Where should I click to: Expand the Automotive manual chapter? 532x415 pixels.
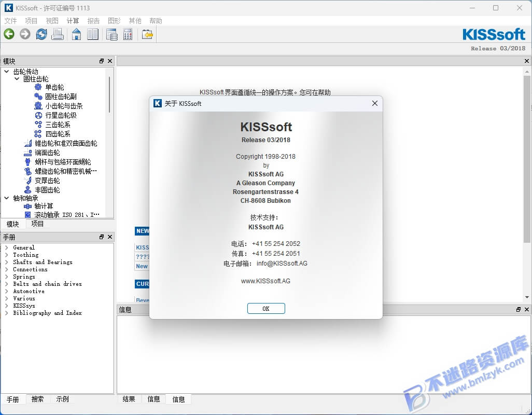(x=6, y=291)
